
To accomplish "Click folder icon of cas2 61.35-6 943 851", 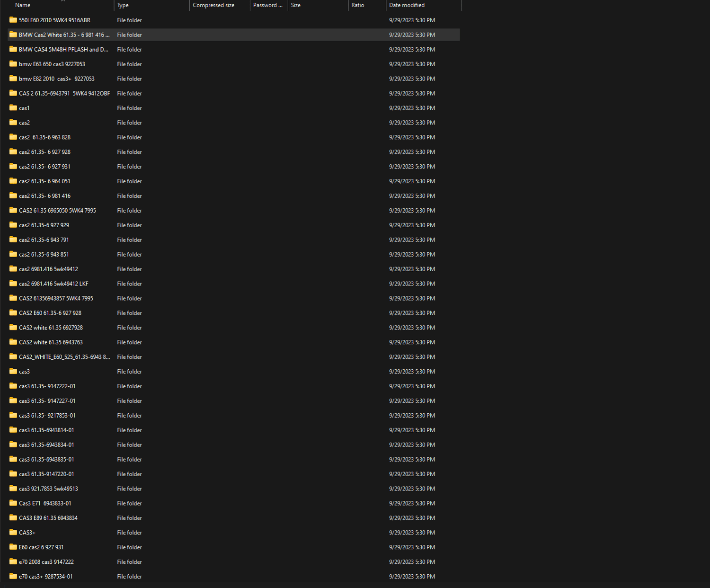I will coord(13,255).
